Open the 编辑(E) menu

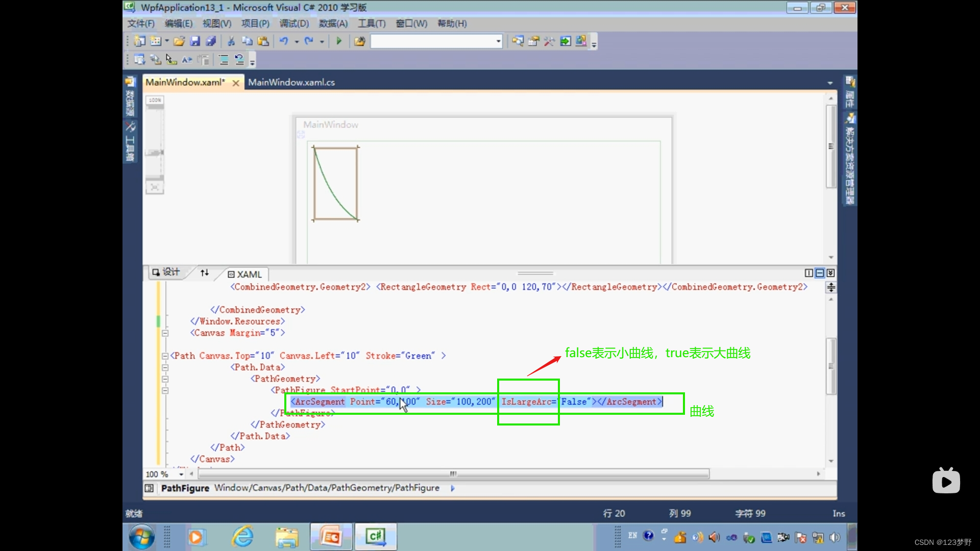click(x=179, y=23)
